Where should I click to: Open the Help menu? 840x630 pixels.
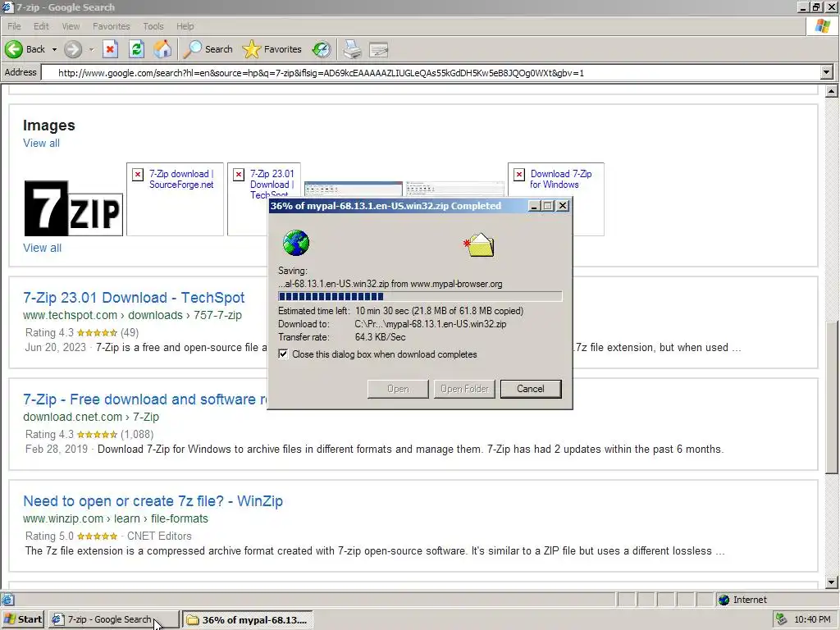coord(185,26)
